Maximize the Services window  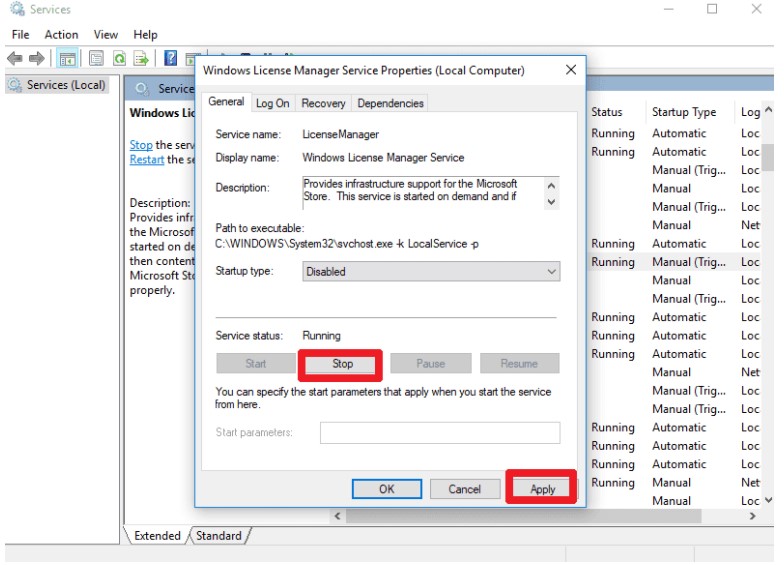click(x=712, y=9)
